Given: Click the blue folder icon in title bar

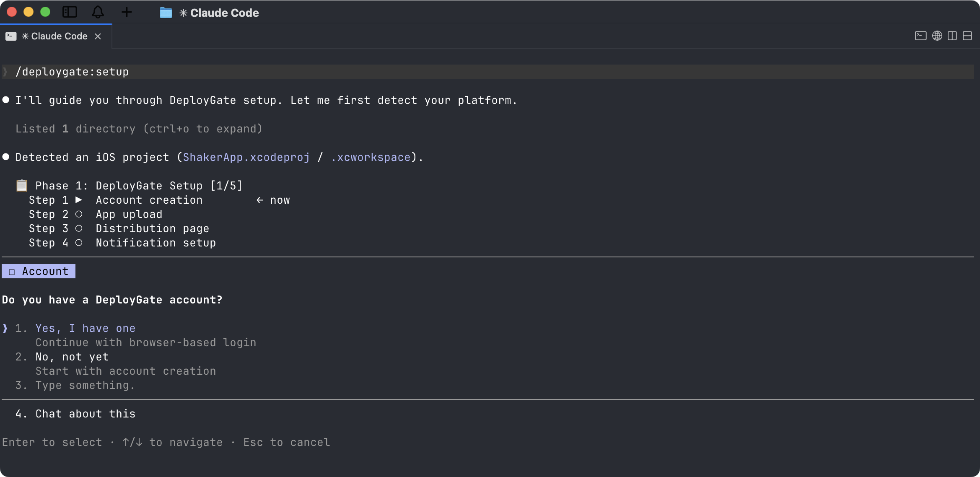Looking at the screenshot, I should (166, 13).
